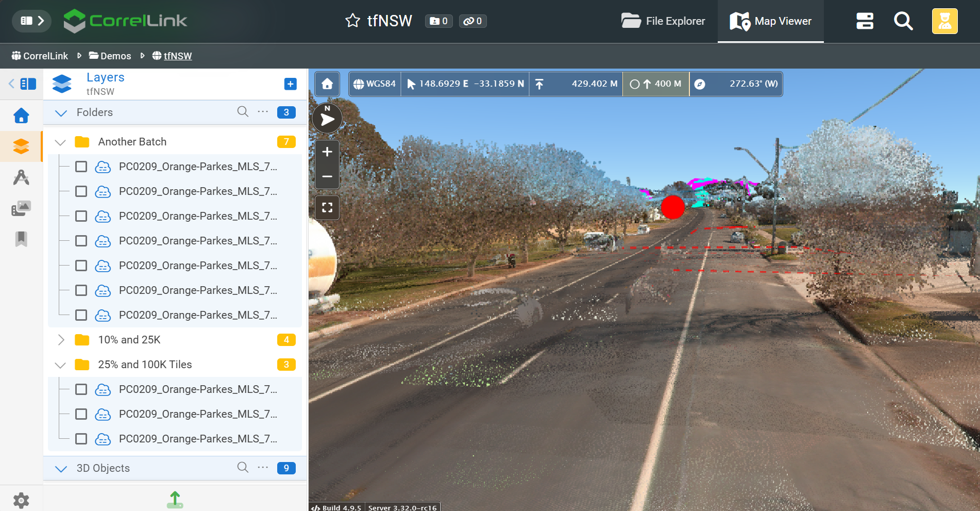This screenshot has width=980, height=511.
Task: Toggle fullscreen map view
Action: pyautogui.click(x=327, y=208)
